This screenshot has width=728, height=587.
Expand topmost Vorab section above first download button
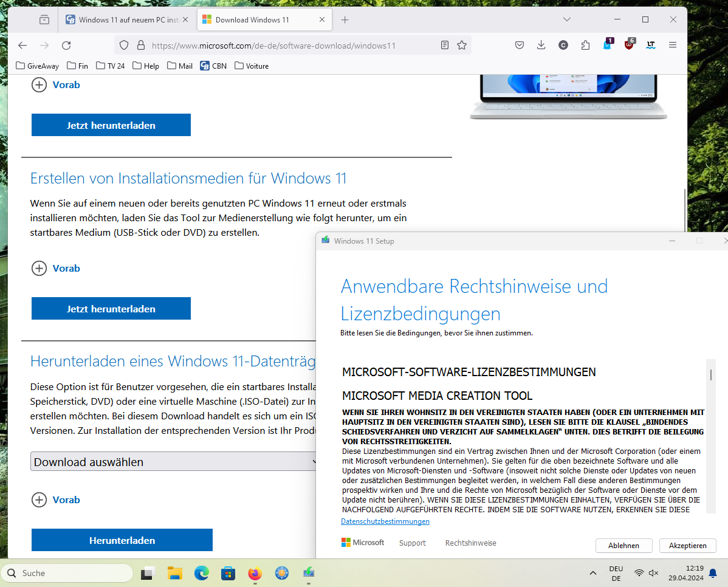tap(56, 85)
